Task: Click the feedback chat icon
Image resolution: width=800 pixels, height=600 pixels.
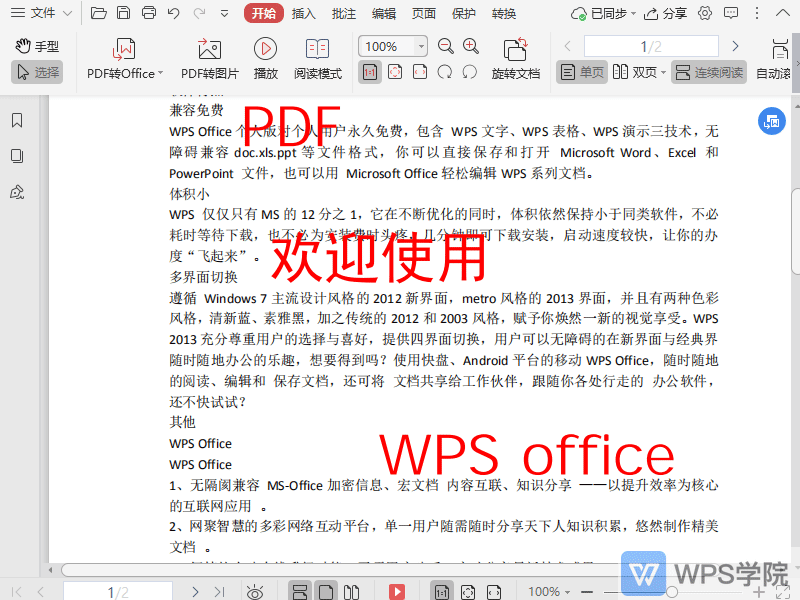Action: click(731, 13)
